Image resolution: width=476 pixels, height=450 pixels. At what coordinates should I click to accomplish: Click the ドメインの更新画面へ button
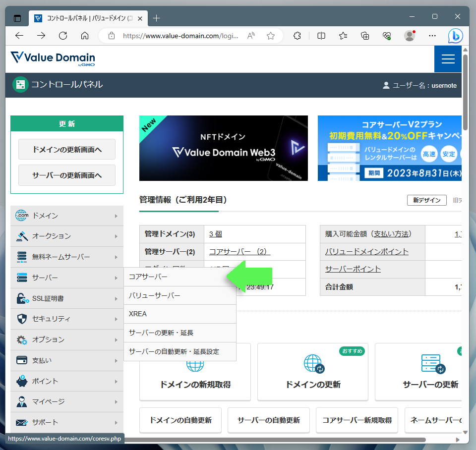point(67,149)
